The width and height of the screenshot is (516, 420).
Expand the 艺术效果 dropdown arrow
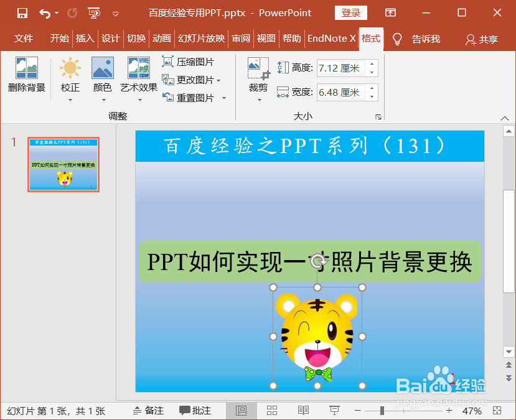click(140, 100)
